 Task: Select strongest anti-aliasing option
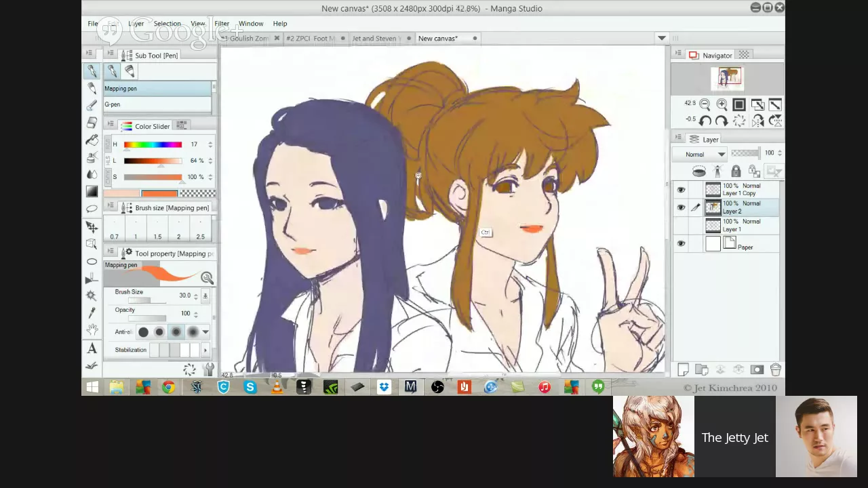[x=193, y=332]
